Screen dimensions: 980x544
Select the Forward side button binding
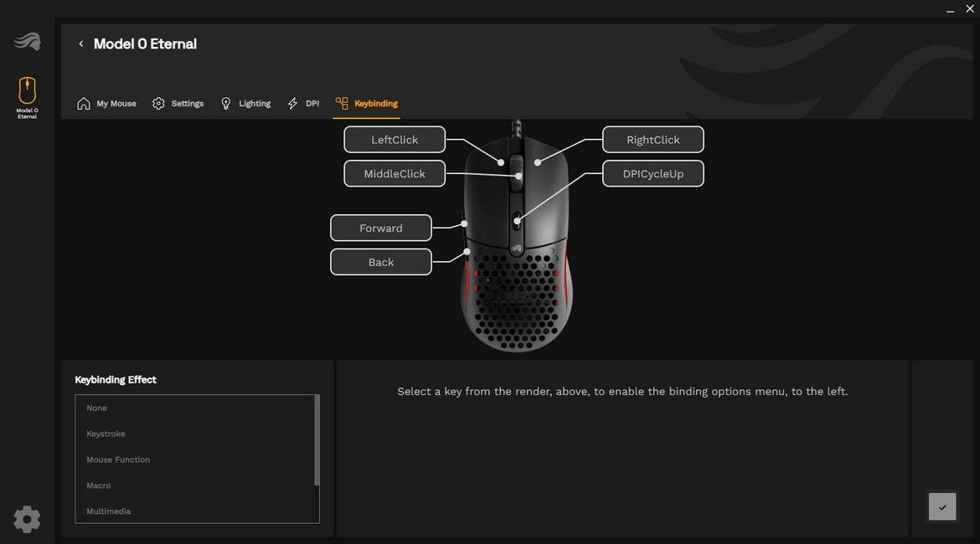380,228
